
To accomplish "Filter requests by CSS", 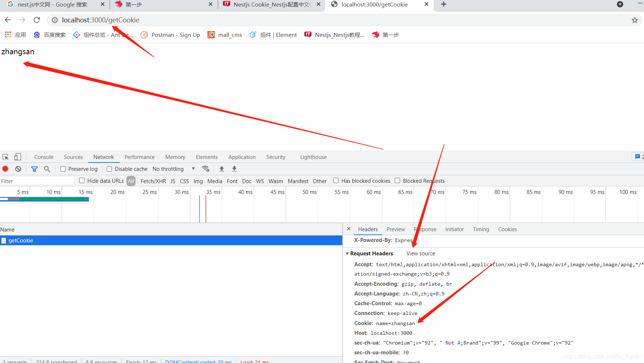I will tap(184, 181).
